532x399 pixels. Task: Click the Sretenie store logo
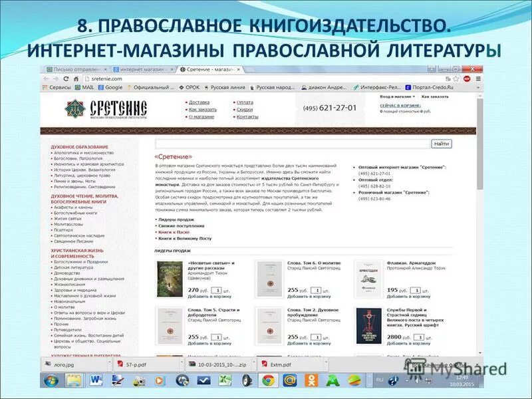[100, 109]
